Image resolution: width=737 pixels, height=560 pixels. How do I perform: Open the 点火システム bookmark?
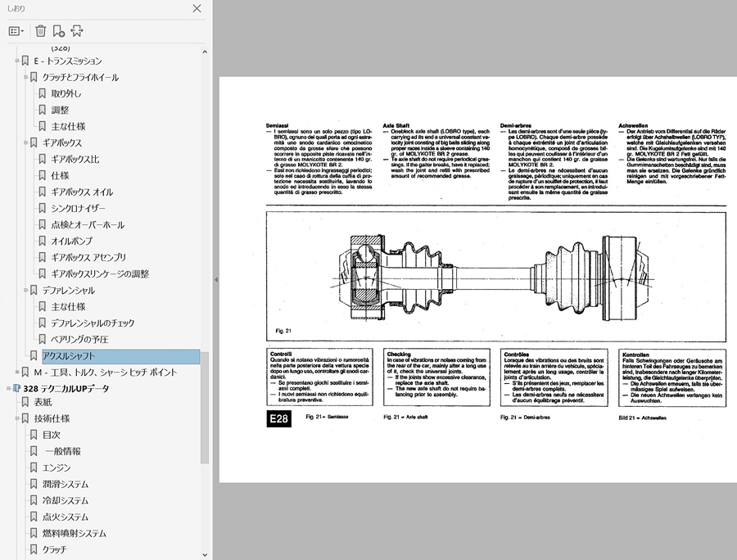coord(66,517)
